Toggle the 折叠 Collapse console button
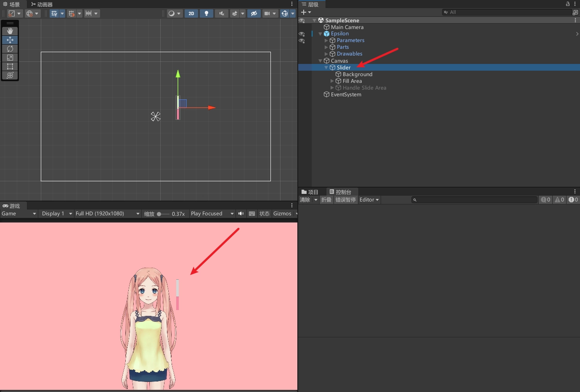 coord(326,200)
